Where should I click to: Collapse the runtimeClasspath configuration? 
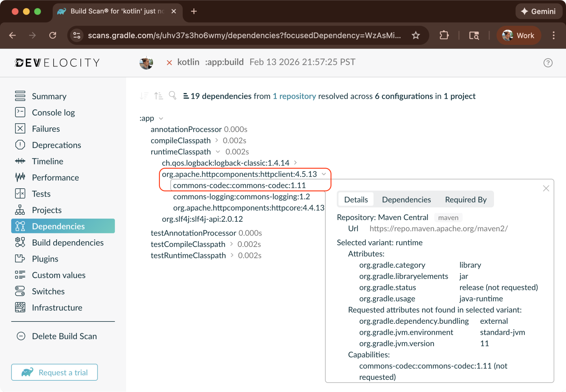pyautogui.click(x=218, y=152)
